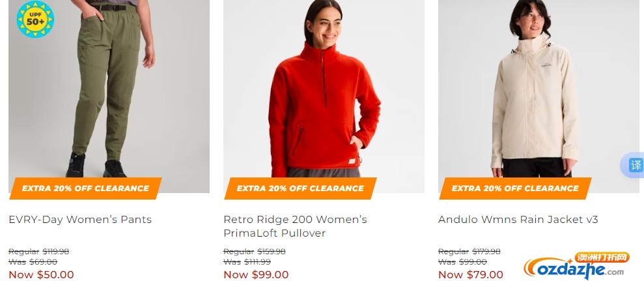This screenshot has width=644, height=288.
Task: Click the Was $99.00 strikethrough price
Action: [462, 262]
